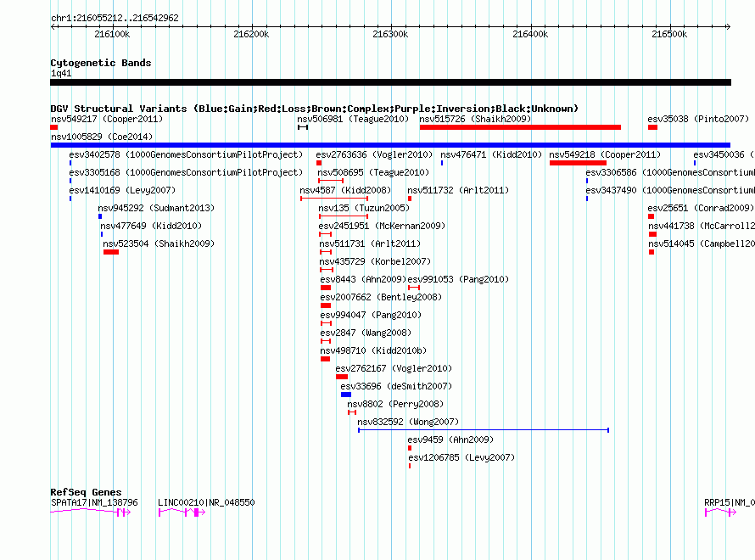This screenshot has width=755, height=560.
Task: Click the nsv441738 McCarroll label
Action: [x=701, y=226]
